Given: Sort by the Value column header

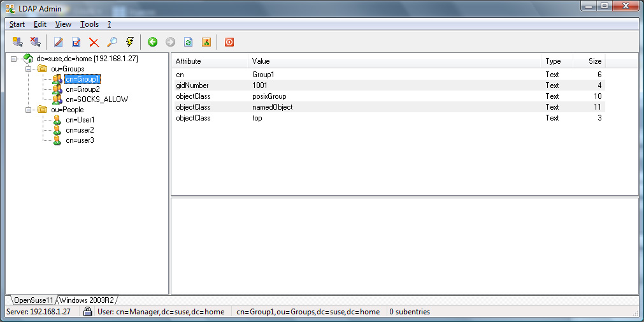Looking at the screenshot, I should (x=394, y=61).
